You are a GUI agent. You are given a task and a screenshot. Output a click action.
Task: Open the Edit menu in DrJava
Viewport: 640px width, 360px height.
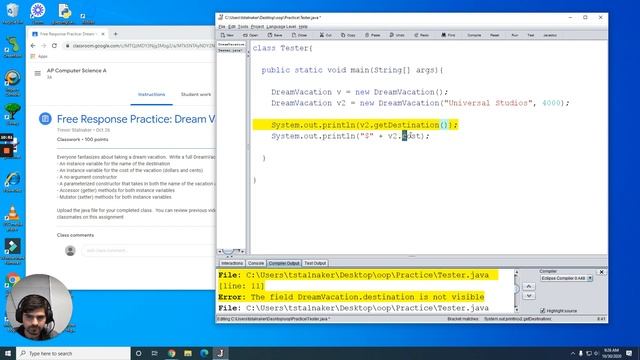coord(232,27)
